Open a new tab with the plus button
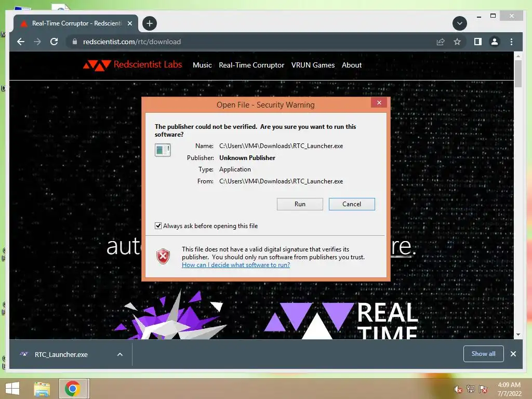532x399 pixels. pyautogui.click(x=150, y=23)
